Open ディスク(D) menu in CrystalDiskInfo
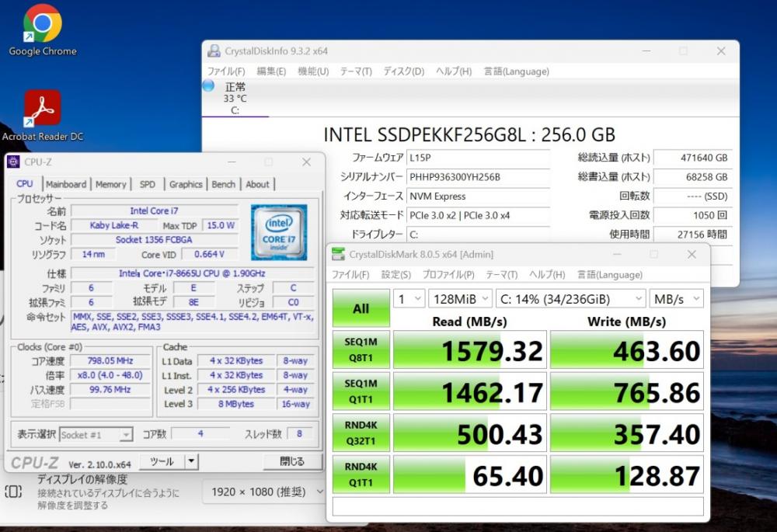 pyautogui.click(x=404, y=71)
